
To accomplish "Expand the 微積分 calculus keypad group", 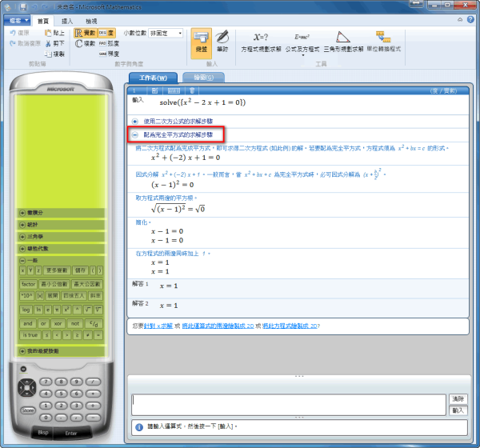I will (22, 214).
